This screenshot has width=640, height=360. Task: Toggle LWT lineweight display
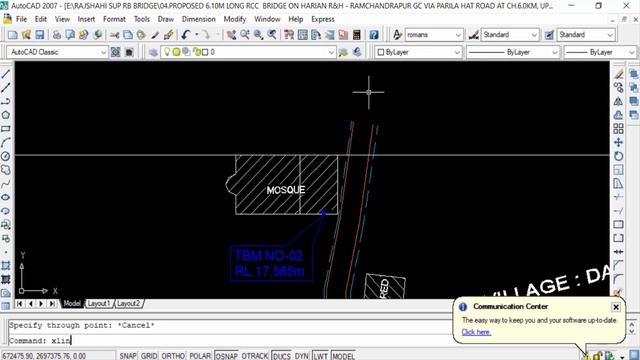(x=320, y=356)
